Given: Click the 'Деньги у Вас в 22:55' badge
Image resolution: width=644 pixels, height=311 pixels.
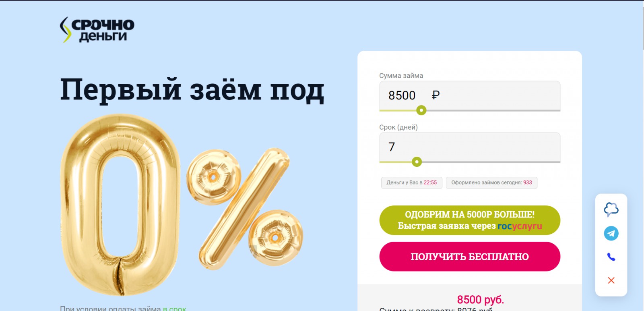Looking at the screenshot, I should (412, 182).
